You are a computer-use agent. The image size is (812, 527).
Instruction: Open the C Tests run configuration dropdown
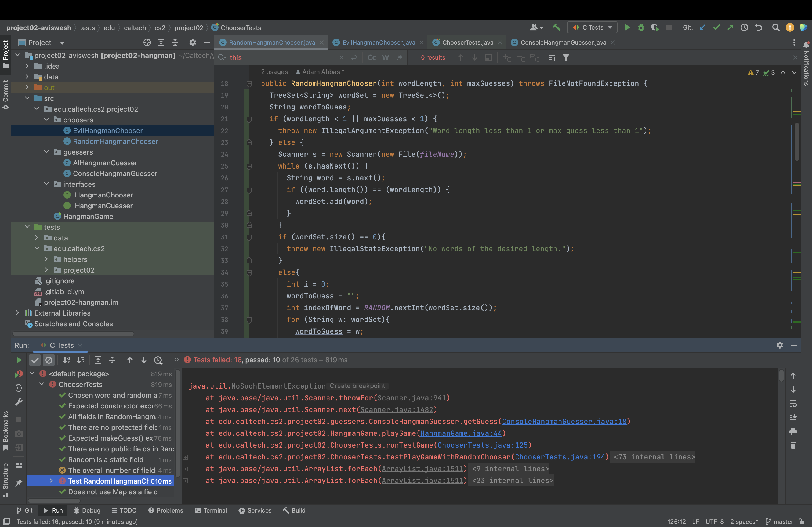[592, 28]
